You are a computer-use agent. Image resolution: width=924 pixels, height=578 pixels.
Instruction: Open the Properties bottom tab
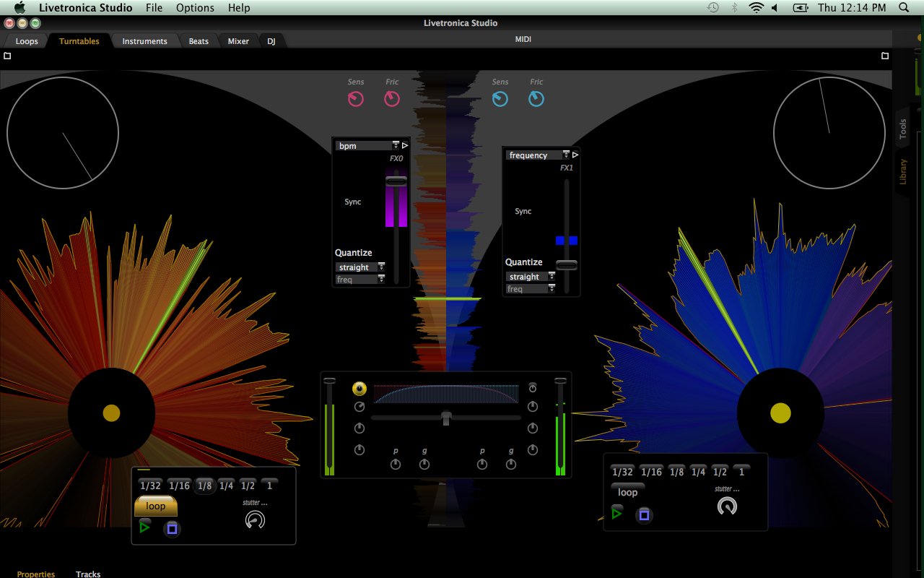(x=36, y=574)
